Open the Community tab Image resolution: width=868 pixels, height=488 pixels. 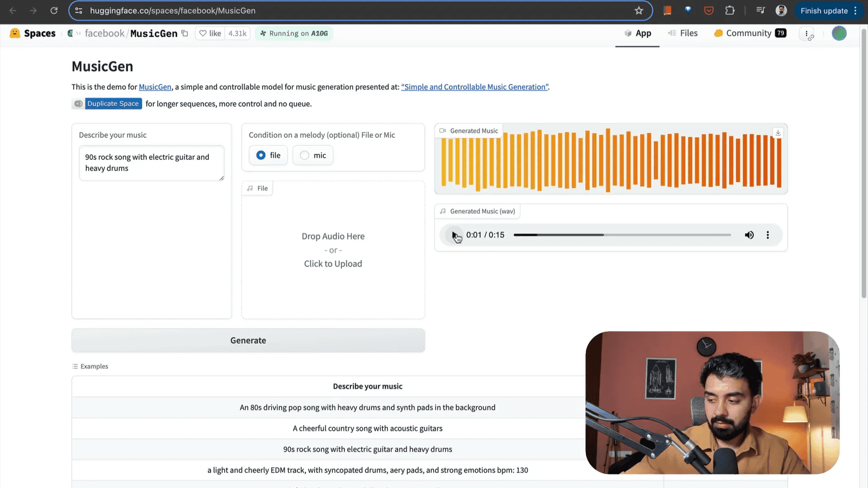point(749,34)
